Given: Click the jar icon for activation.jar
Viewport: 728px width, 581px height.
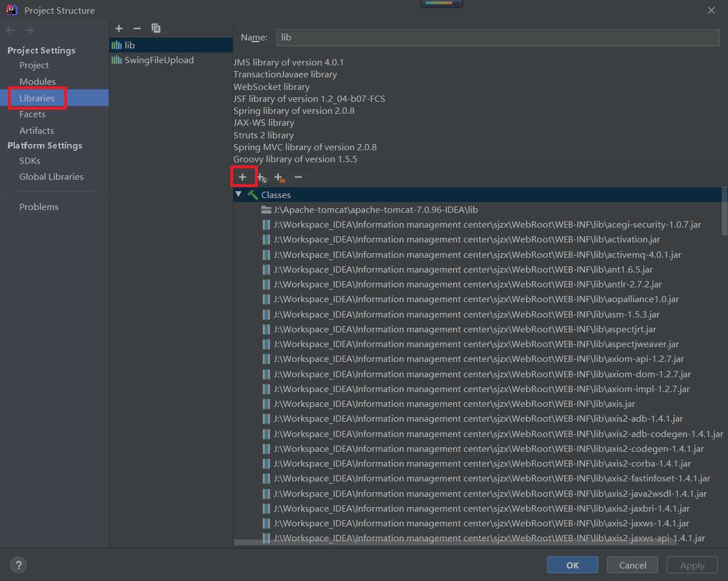Looking at the screenshot, I should tap(266, 240).
